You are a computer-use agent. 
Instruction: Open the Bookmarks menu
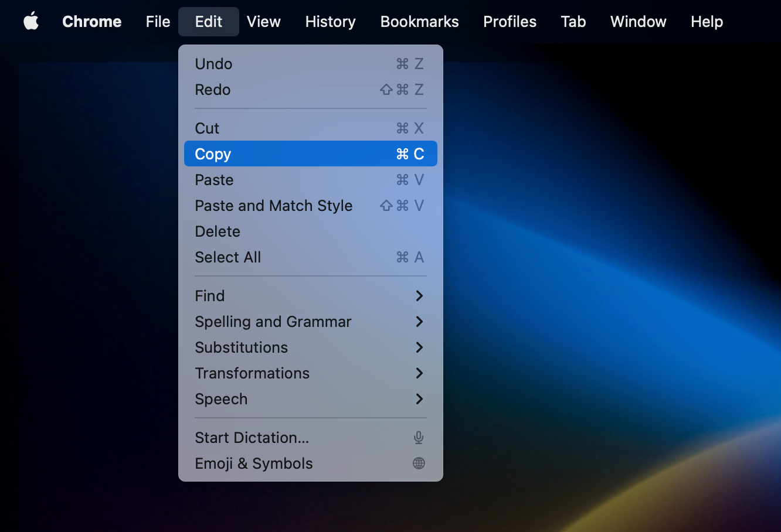pos(420,22)
